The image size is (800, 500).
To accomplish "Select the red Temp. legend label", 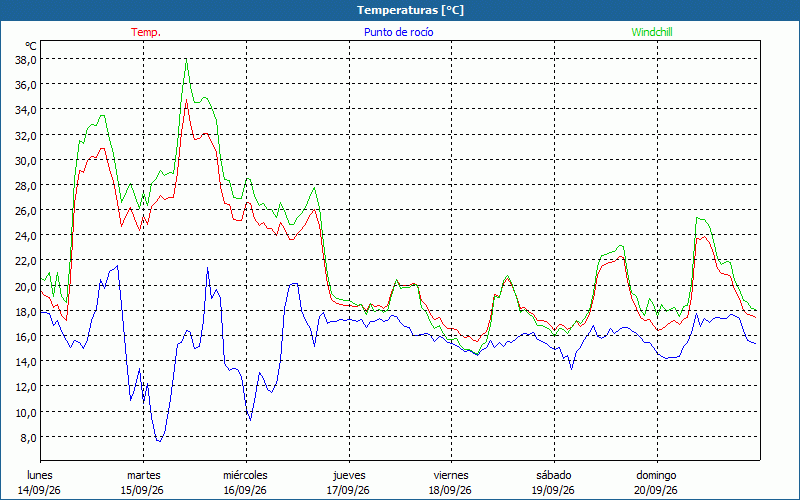I will (x=146, y=32).
